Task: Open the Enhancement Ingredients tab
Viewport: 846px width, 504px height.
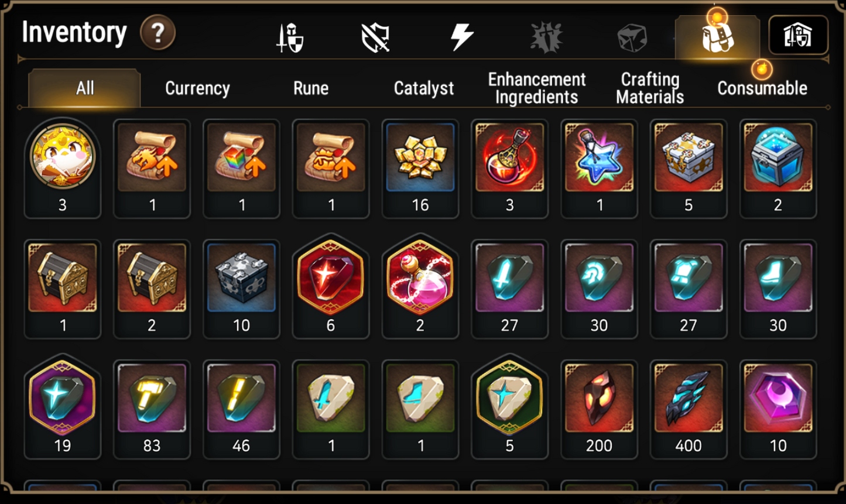Action: [x=537, y=88]
